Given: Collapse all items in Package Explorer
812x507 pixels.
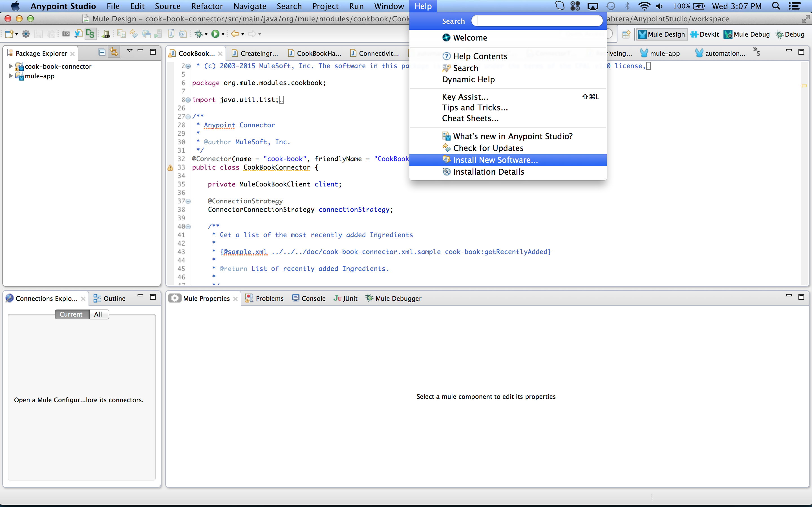Looking at the screenshot, I should [102, 52].
